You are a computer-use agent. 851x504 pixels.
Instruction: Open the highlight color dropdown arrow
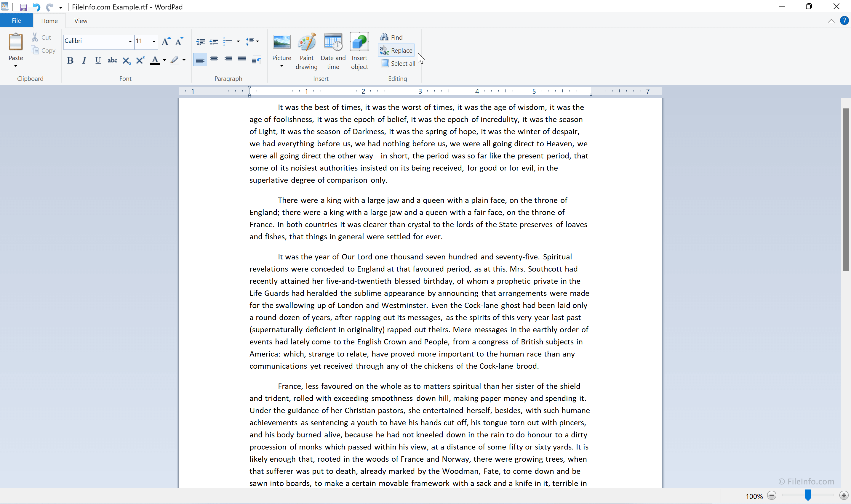184,60
